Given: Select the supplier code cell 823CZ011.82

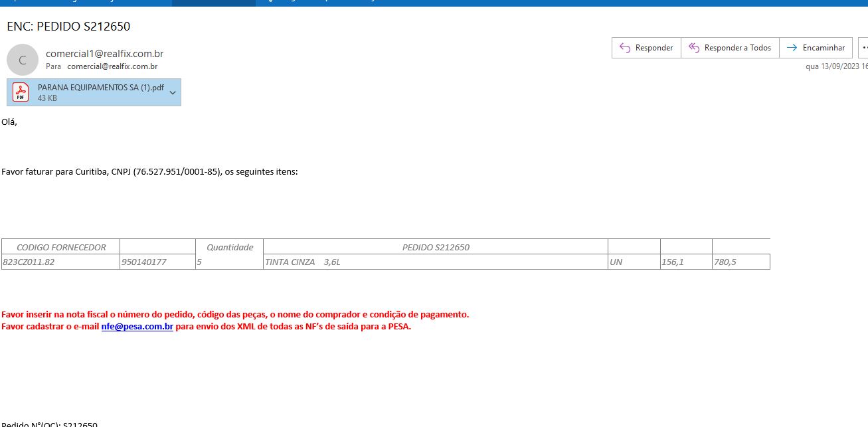Looking at the screenshot, I should pyautogui.click(x=29, y=262).
